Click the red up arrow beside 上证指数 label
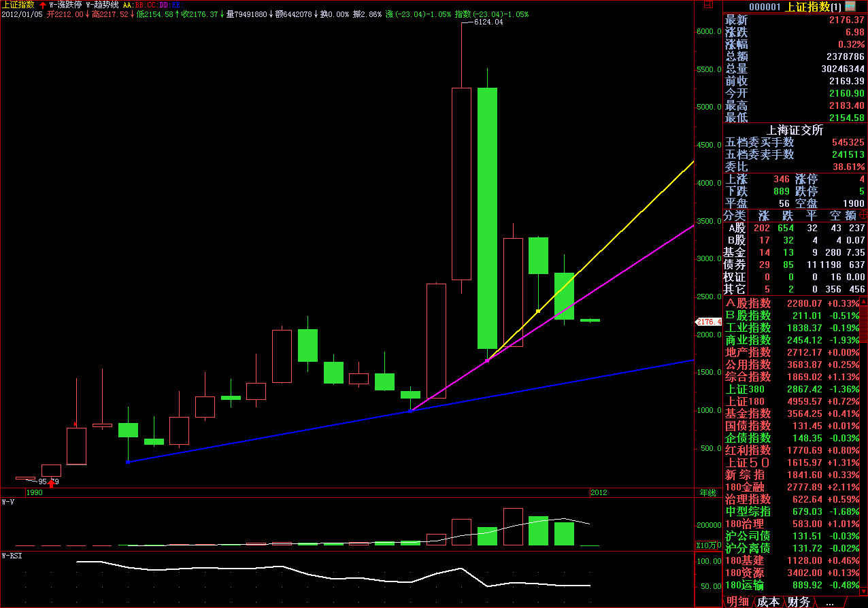868x608 pixels. click(42, 4)
